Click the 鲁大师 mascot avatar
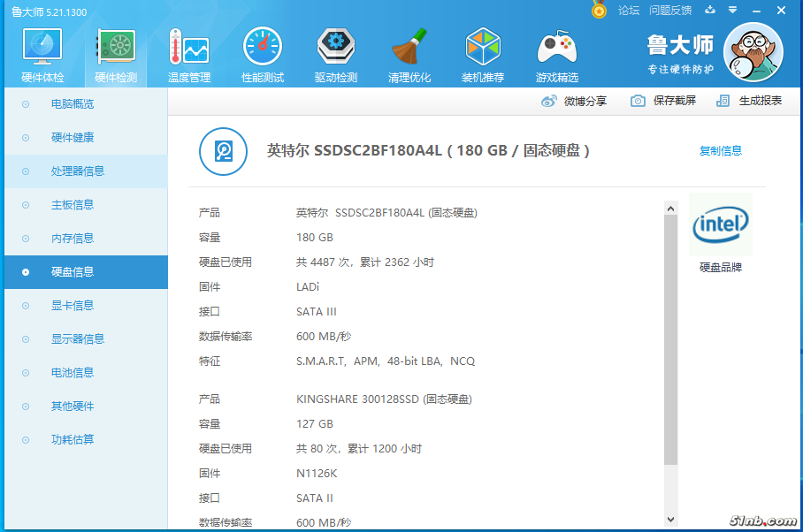The height and width of the screenshot is (532, 803). click(753, 51)
